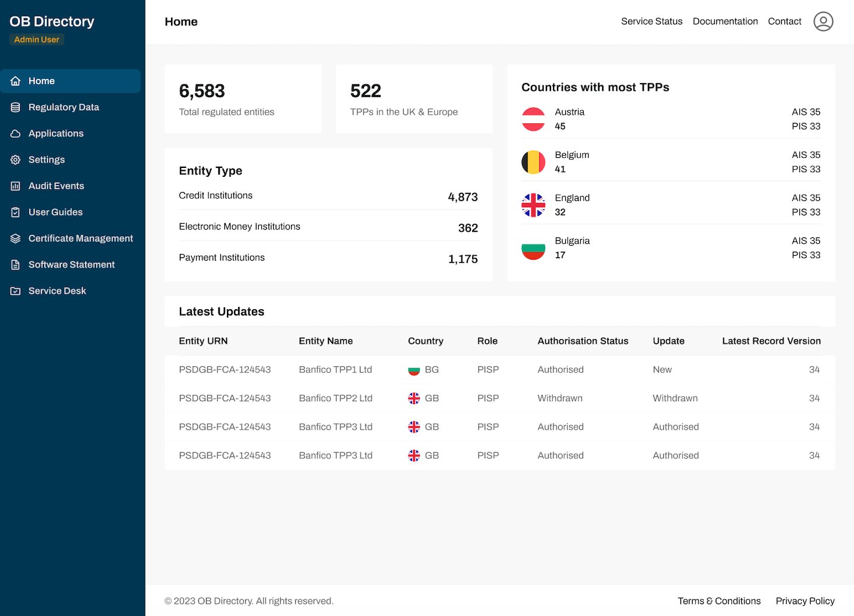This screenshot has width=854, height=616.
Task: Open the User Guides menu entry
Action: (70, 212)
